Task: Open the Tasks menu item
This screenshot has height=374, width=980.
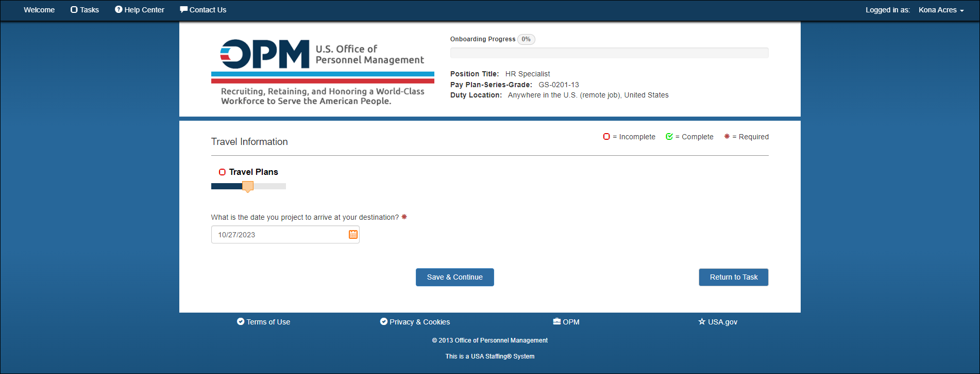Action: click(x=85, y=10)
